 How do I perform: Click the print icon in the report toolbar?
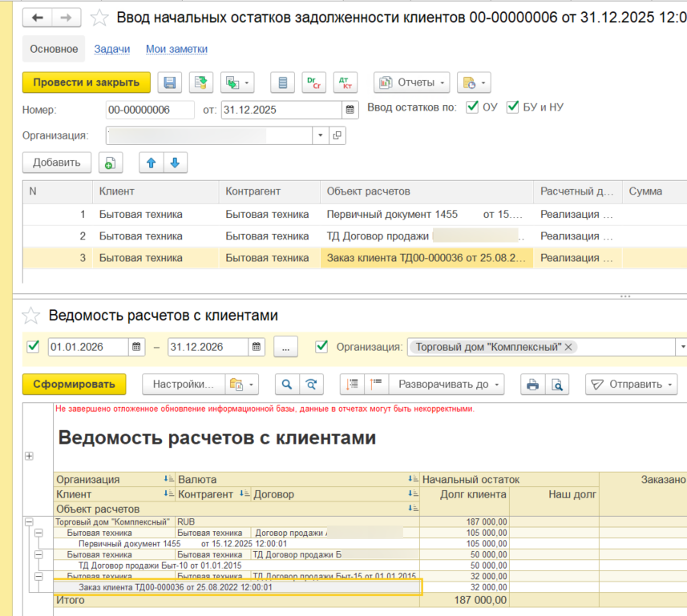pos(532,383)
